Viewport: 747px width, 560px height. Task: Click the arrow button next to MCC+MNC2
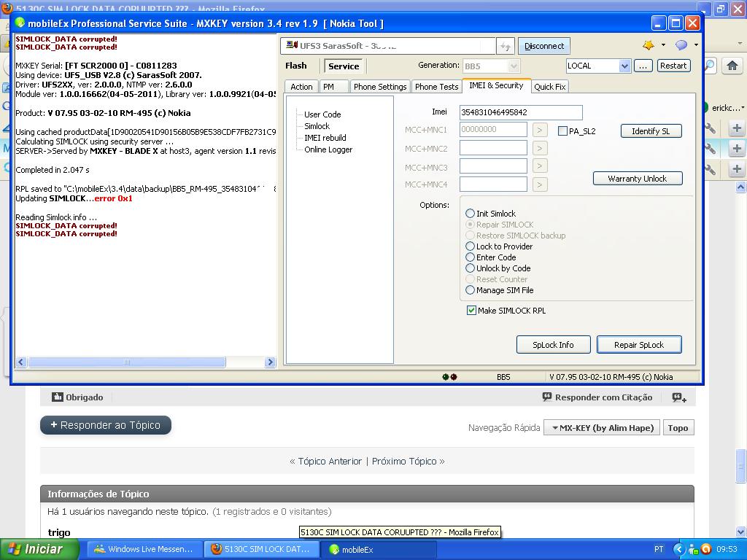point(540,148)
